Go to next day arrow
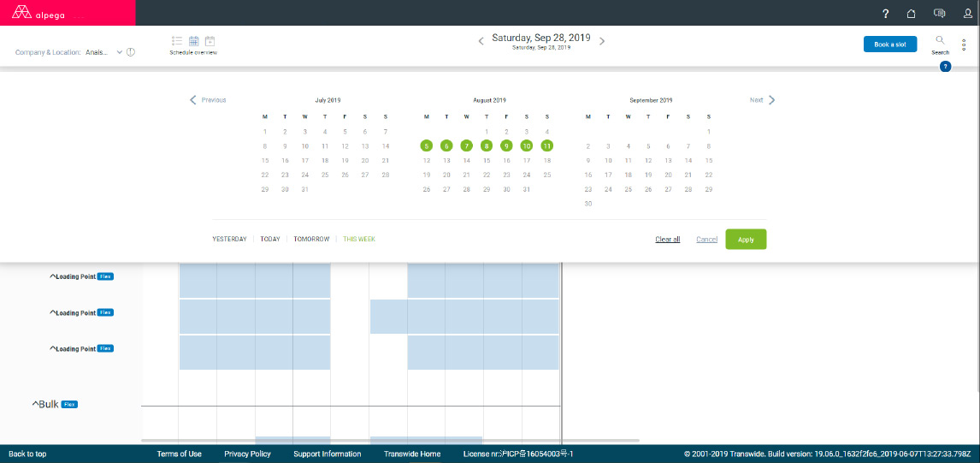The image size is (980, 463). tap(602, 41)
